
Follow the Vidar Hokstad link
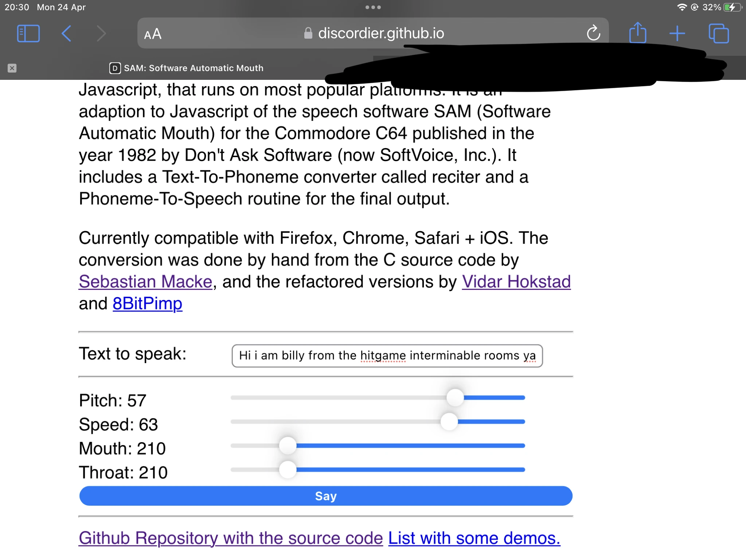516,282
